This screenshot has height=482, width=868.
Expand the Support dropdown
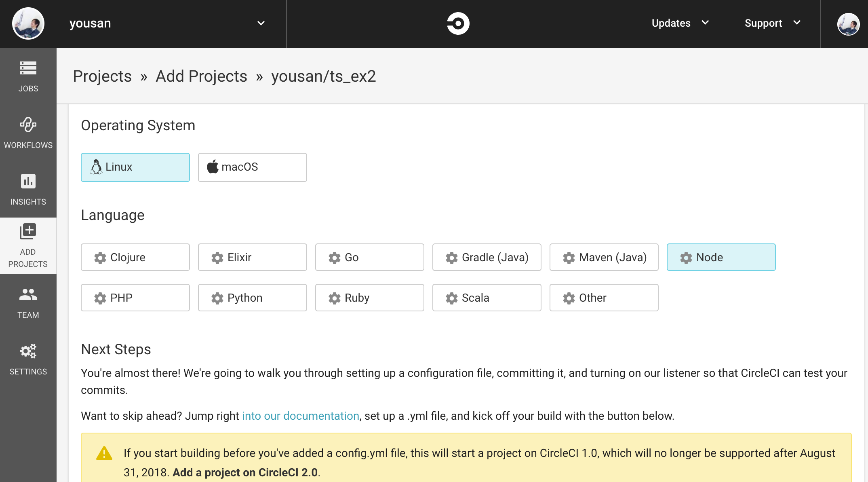tap(772, 23)
